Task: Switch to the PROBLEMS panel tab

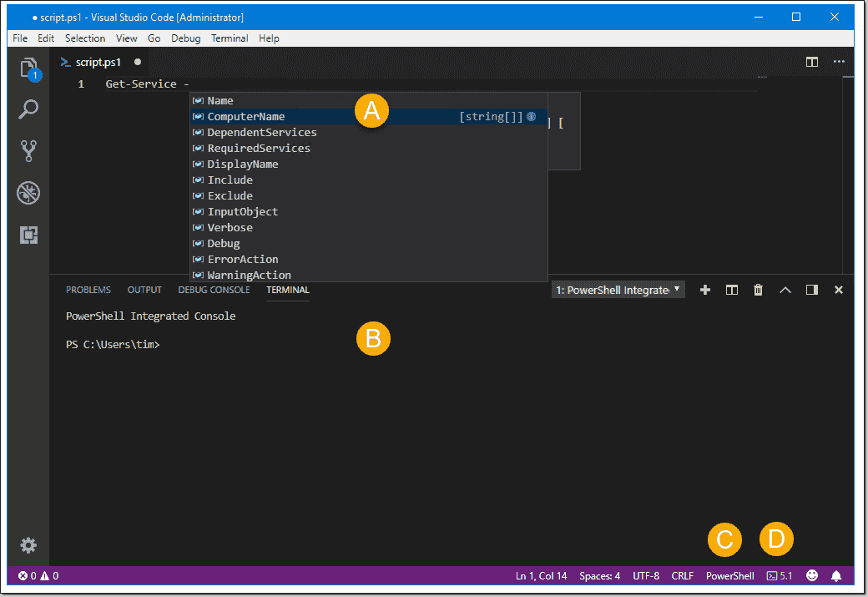Action: [88, 290]
